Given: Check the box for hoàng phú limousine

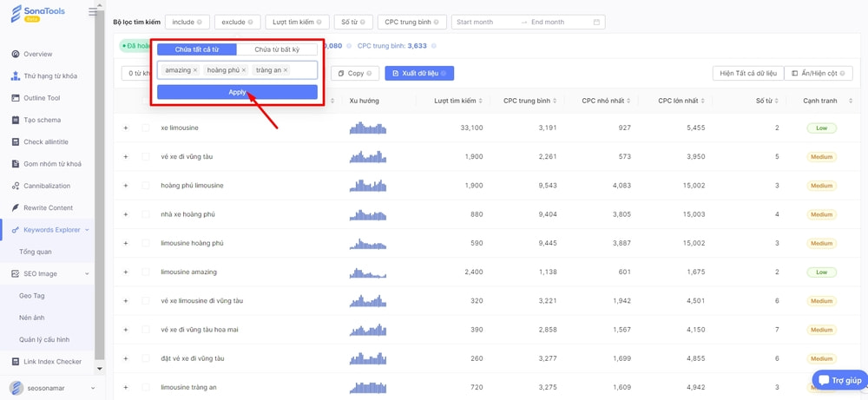Looking at the screenshot, I should [x=146, y=186].
